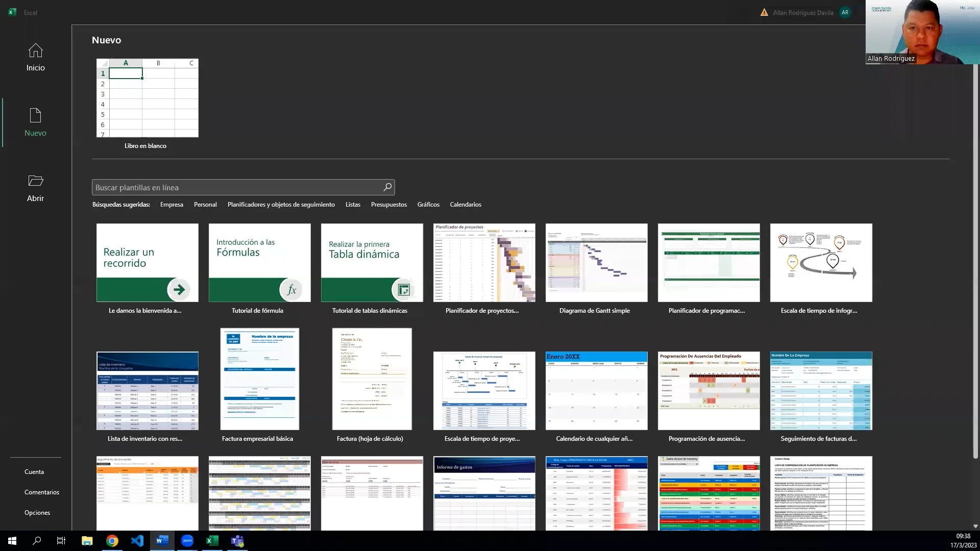Open the Opciones menu entry
The width and height of the screenshot is (980, 551).
tap(37, 512)
